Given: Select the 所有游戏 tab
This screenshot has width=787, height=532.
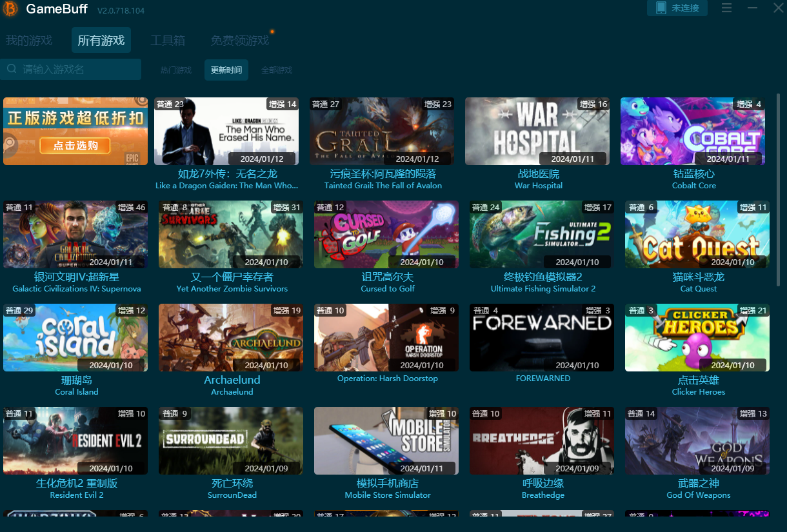Looking at the screenshot, I should (101, 40).
